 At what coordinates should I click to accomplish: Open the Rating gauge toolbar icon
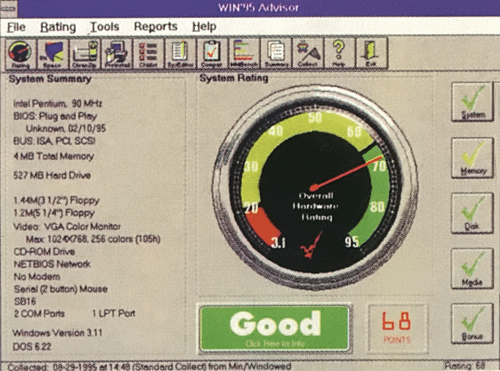click(x=20, y=53)
